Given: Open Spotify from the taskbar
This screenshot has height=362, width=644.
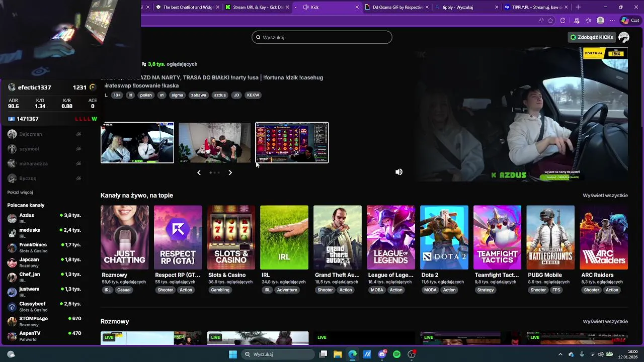Looking at the screenshot, I should (x=396, y=354).
